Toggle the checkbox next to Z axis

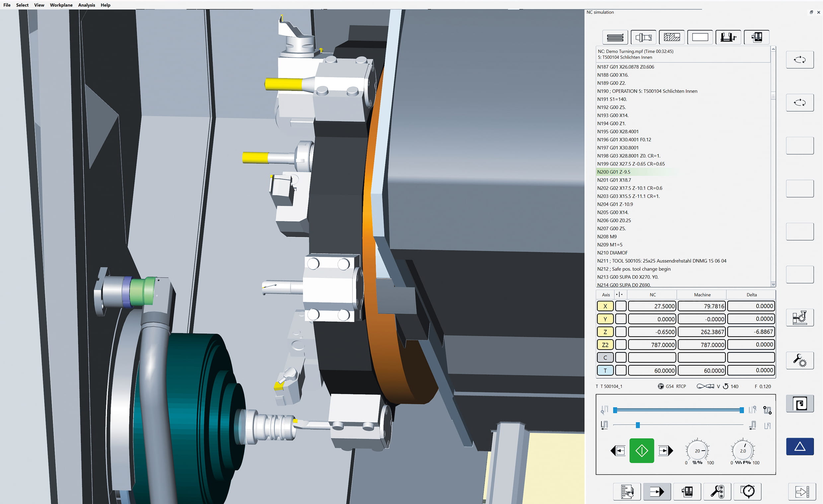pyautogui.click(x=621, y=332)
